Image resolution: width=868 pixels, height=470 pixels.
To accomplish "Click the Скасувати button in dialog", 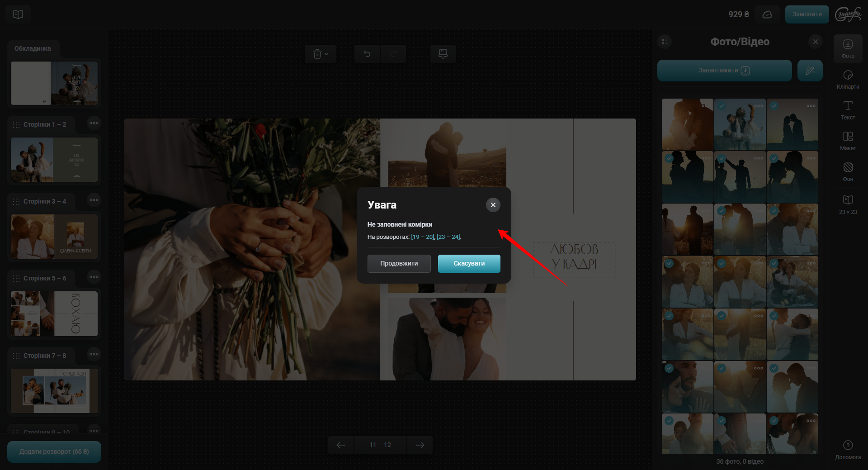I will (469, 264).
